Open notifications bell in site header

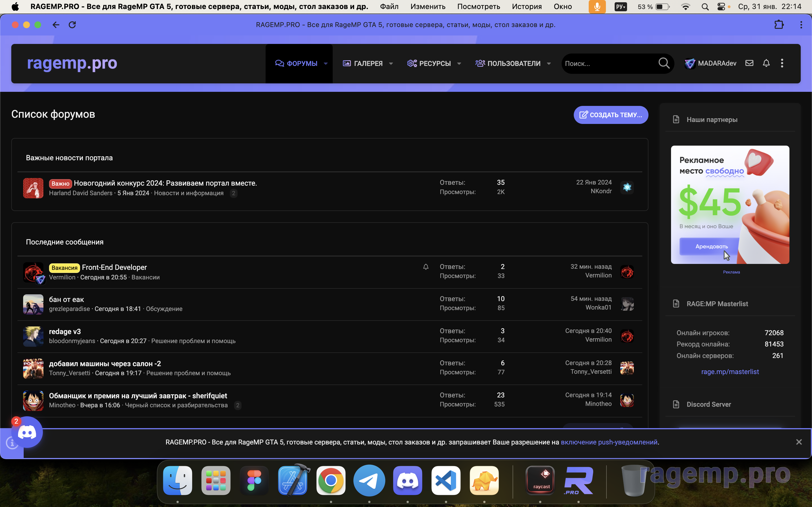point(766,63)
